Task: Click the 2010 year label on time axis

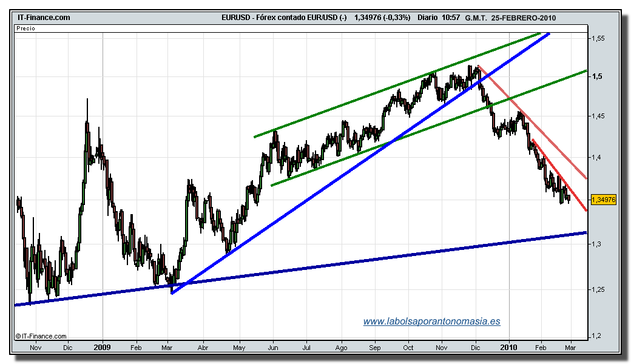Action: [x=509, y=347]
